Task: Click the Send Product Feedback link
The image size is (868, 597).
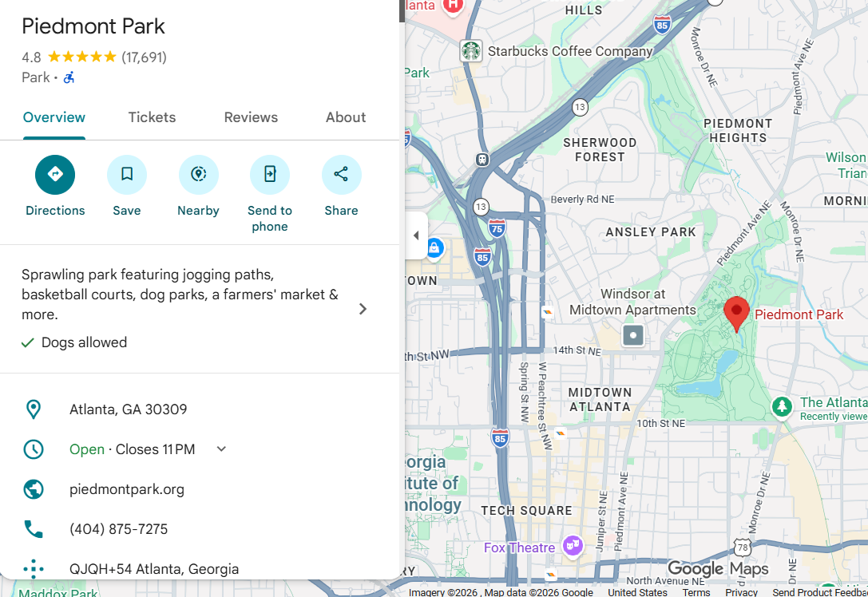Action: (820, 592)
